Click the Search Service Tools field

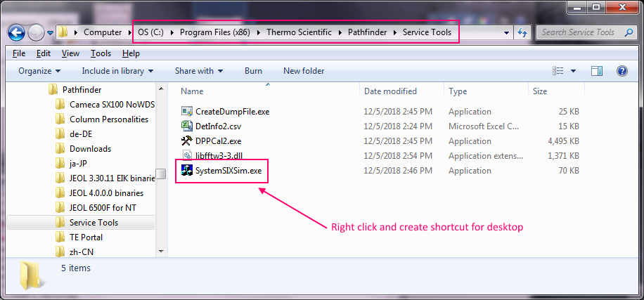pyautogui.click(x=579, y=32)
